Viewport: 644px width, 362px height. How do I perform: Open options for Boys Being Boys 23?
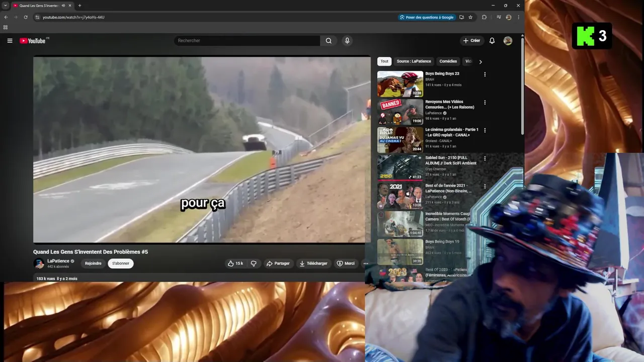click(485, 74)
